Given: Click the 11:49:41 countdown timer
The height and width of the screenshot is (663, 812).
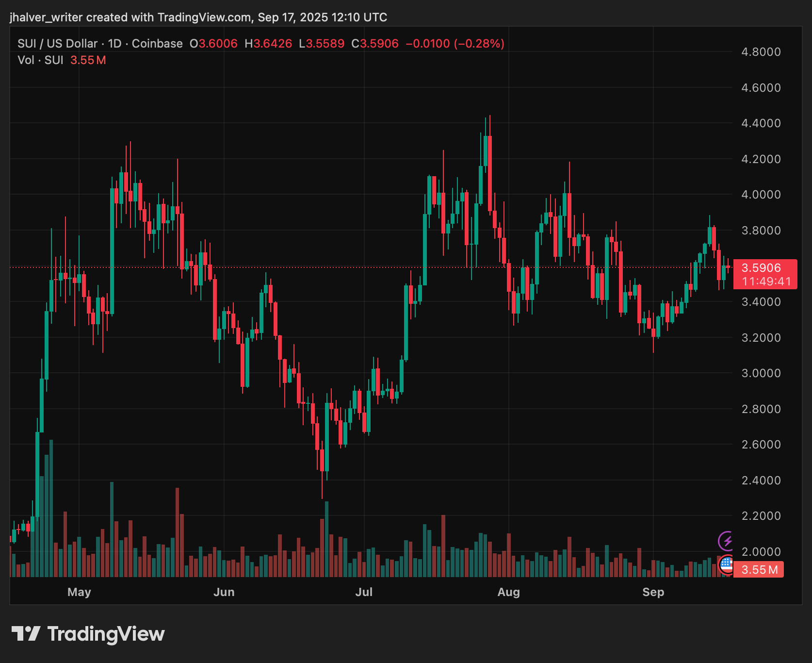Looking at the screenshot, I should [x=766, y=280].
